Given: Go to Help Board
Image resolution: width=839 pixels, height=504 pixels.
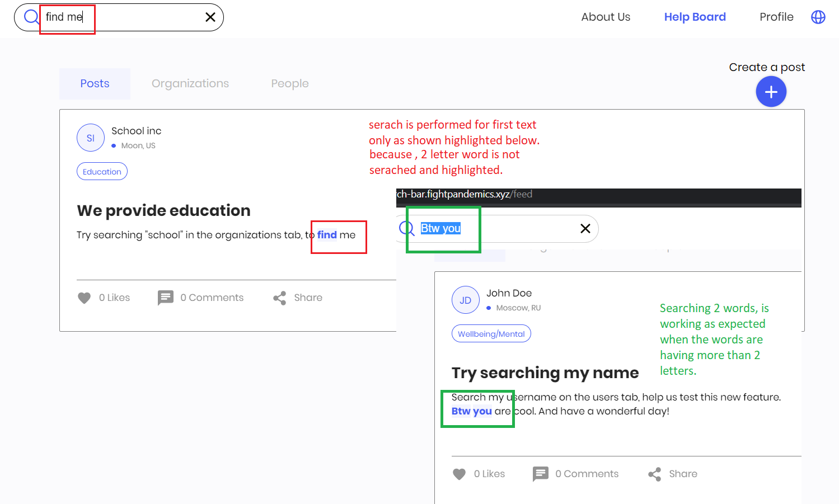Looking at the screenshot, I should (x=695, y=17).
